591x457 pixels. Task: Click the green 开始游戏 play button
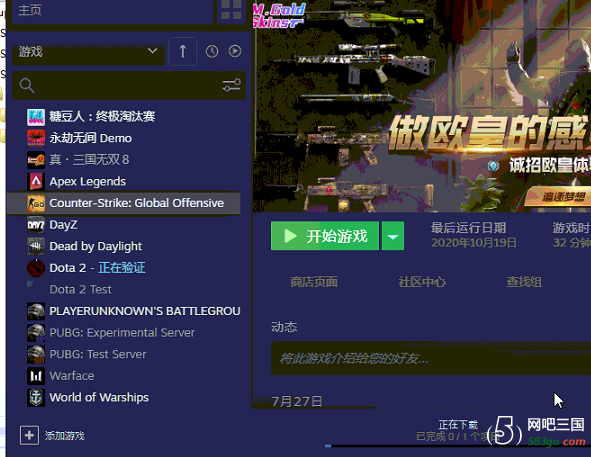pos(325,236)
